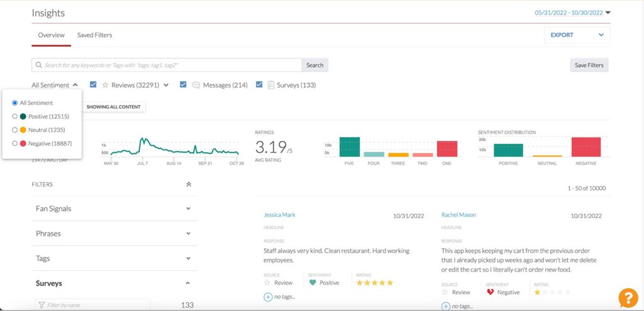This screenshot has width=644, height=311.
Task: Click the TWO ratings bar
Action: [x=423, y=155]
